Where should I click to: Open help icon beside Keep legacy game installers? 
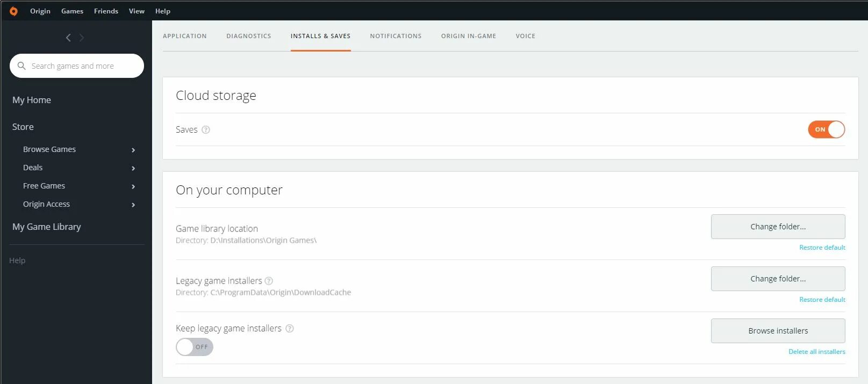[x=290, y=328]
